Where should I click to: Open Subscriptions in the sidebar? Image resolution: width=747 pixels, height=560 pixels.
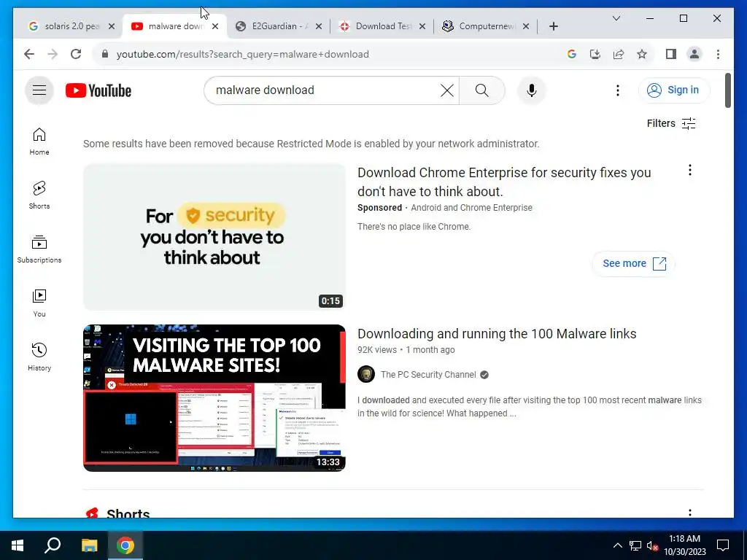(x=39, y=249)
